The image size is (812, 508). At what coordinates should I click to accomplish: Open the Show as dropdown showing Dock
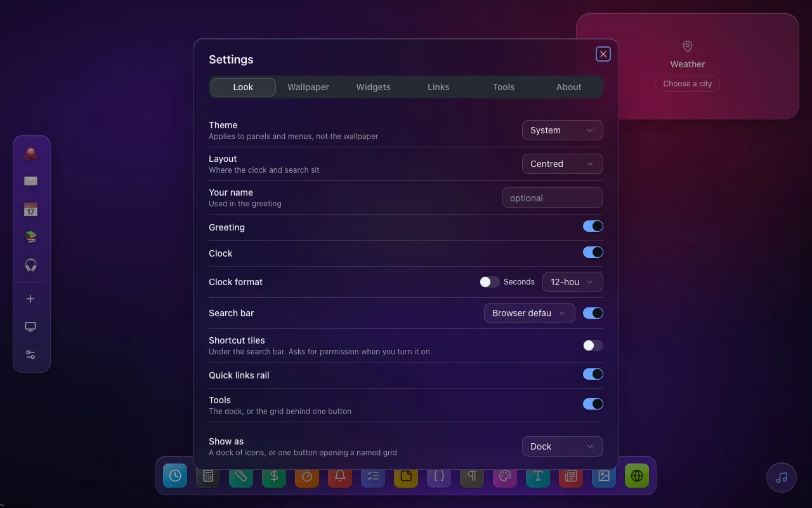click(563, 446)
